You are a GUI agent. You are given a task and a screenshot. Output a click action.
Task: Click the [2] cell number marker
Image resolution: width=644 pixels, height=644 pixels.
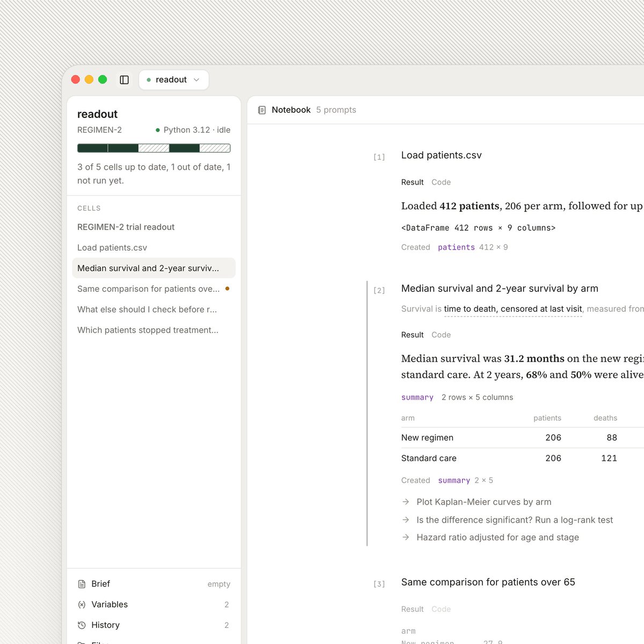(x=379, y=290)
